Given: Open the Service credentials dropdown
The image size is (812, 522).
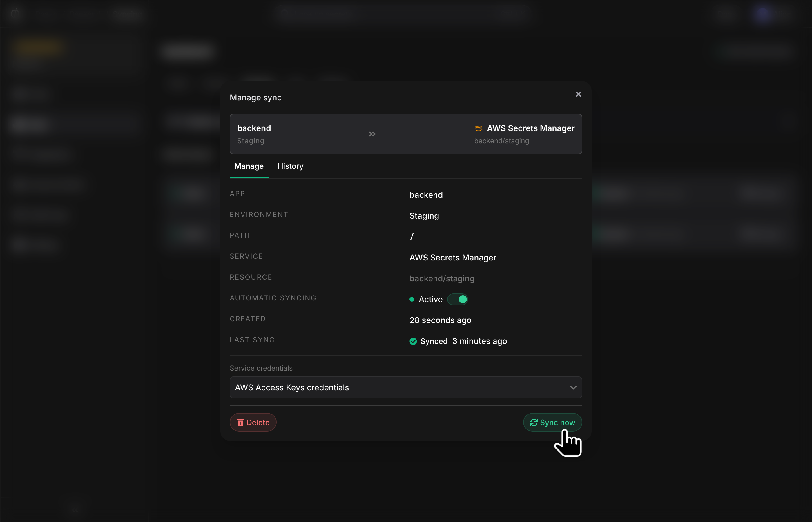Looking at the screenshot, I should tap(406, 387).
